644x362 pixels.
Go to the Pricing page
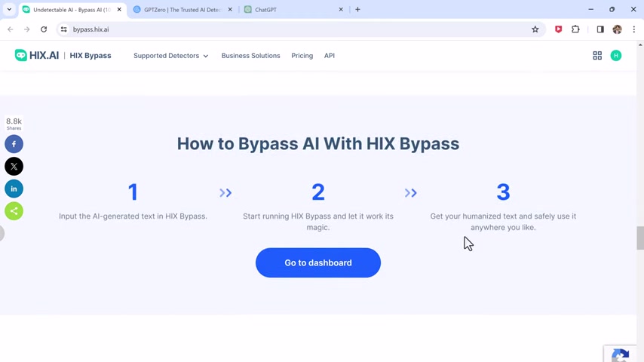302,56
